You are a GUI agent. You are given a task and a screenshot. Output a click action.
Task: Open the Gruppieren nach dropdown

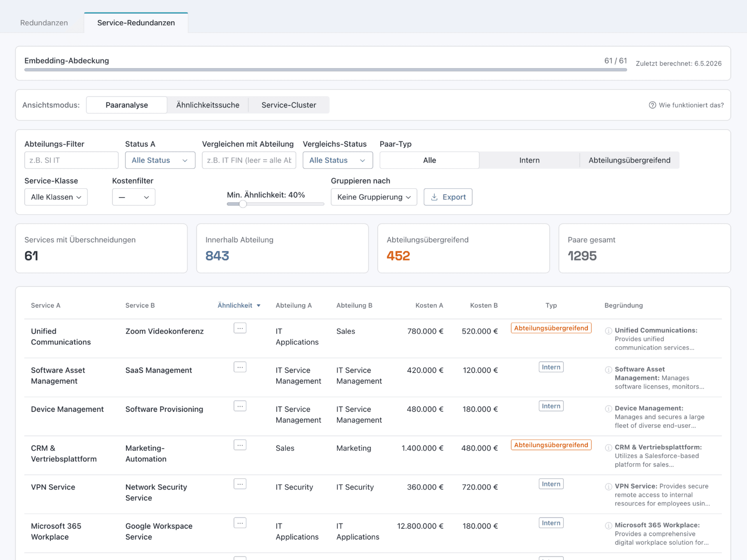(374, 197)
